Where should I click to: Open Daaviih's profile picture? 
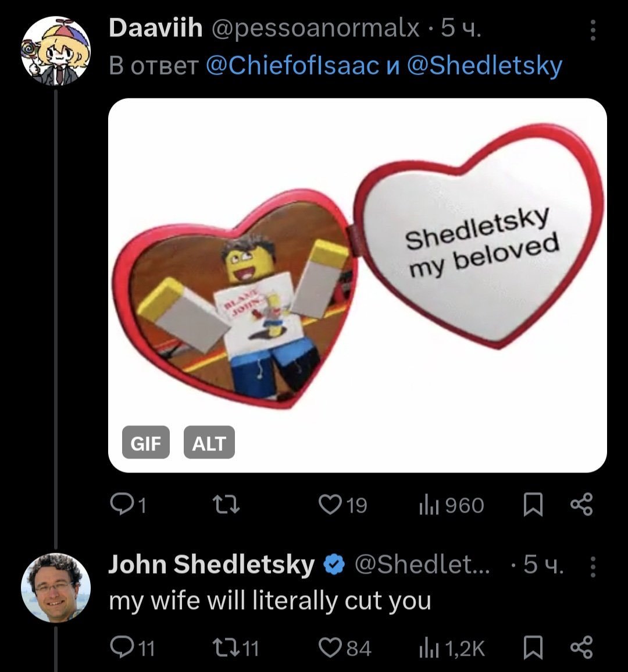coord(56,50)
